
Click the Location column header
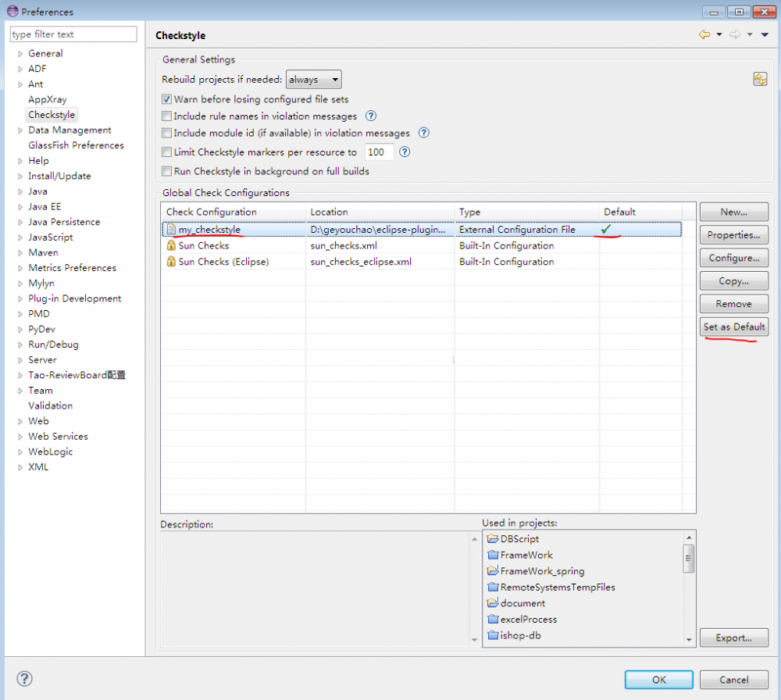tap(380, 212)
